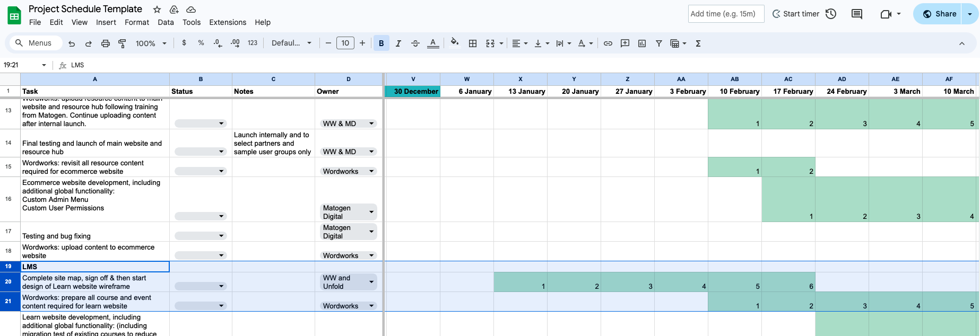The image size is (980, 336).
Task: Toggle bold formatting
Action: (x=381, y=43)
